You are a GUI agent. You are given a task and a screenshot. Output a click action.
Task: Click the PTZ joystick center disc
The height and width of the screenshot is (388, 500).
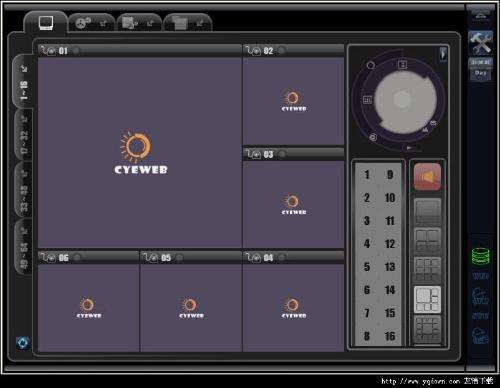402,99
